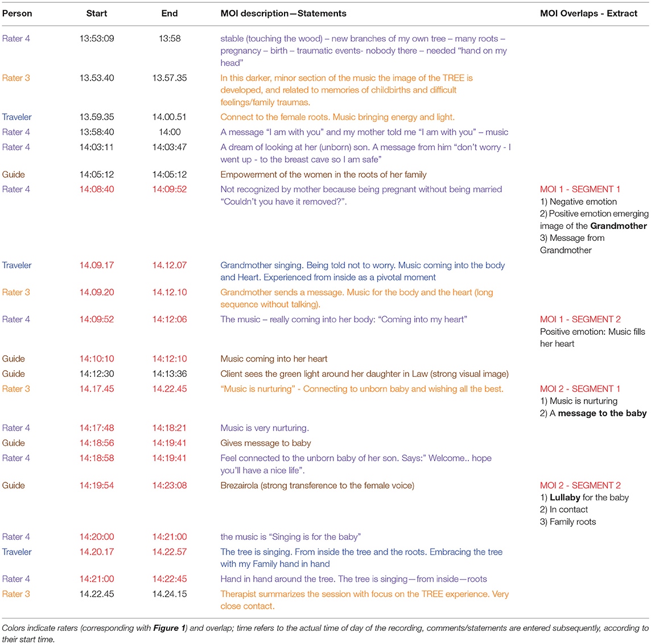Click the "MOI 1 - SEGMENT 1" label

[580, 190]
